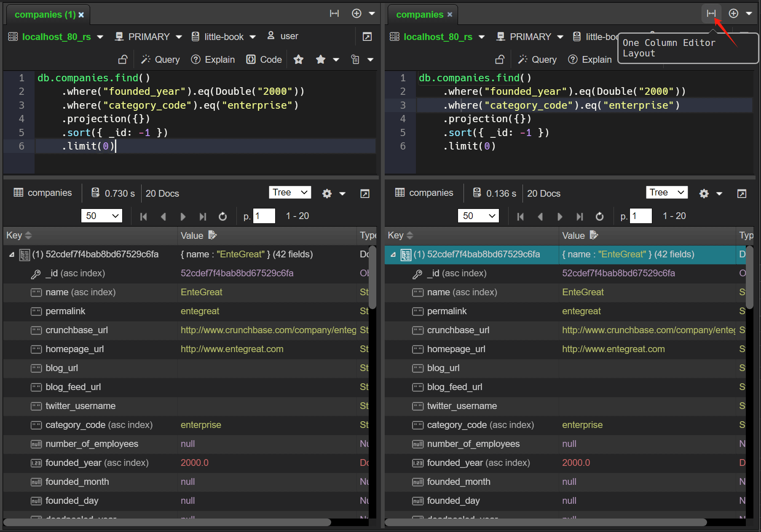
Task: Open tab options arrow beside right plus icon
Action: point(749,13)
